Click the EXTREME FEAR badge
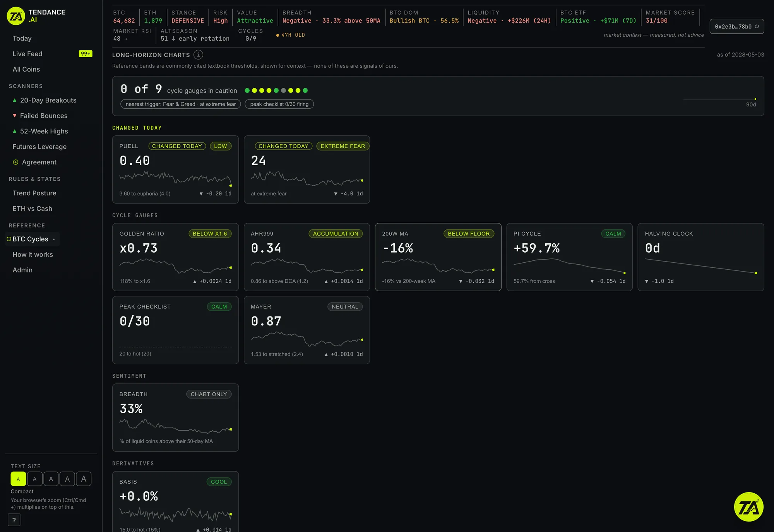The image size is (774, 532). 343,146
